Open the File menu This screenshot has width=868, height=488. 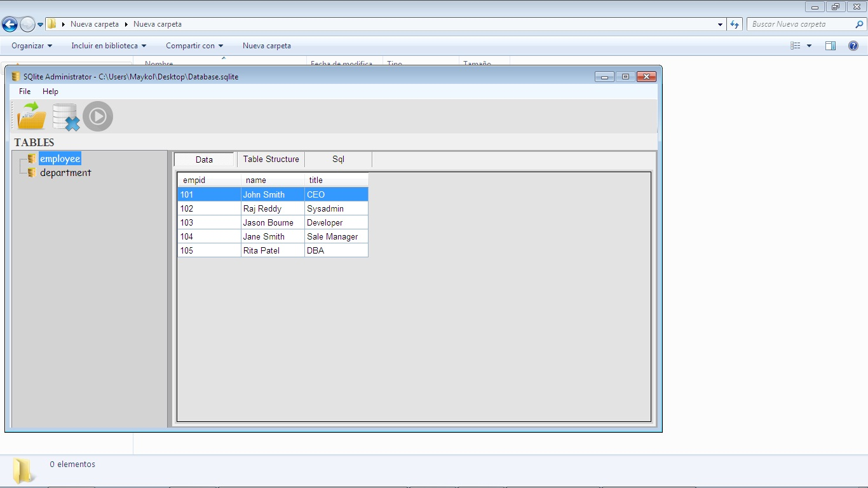pos(24,91)
